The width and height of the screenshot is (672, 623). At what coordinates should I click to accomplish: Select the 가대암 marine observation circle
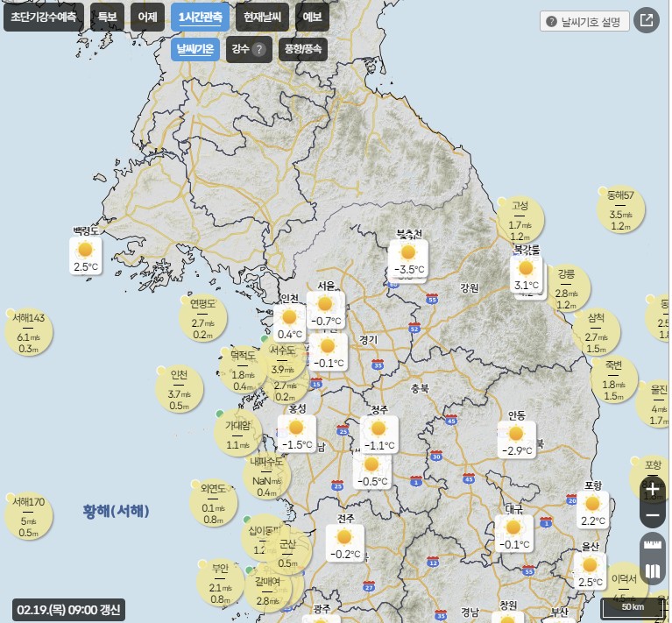click(x=237, y=432)
